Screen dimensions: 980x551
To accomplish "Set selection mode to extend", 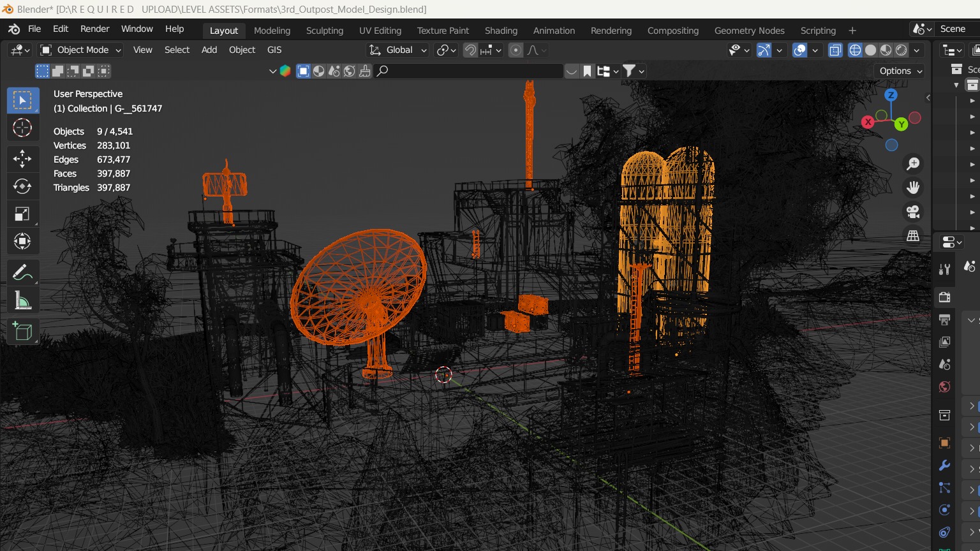I will click(57, 71).
